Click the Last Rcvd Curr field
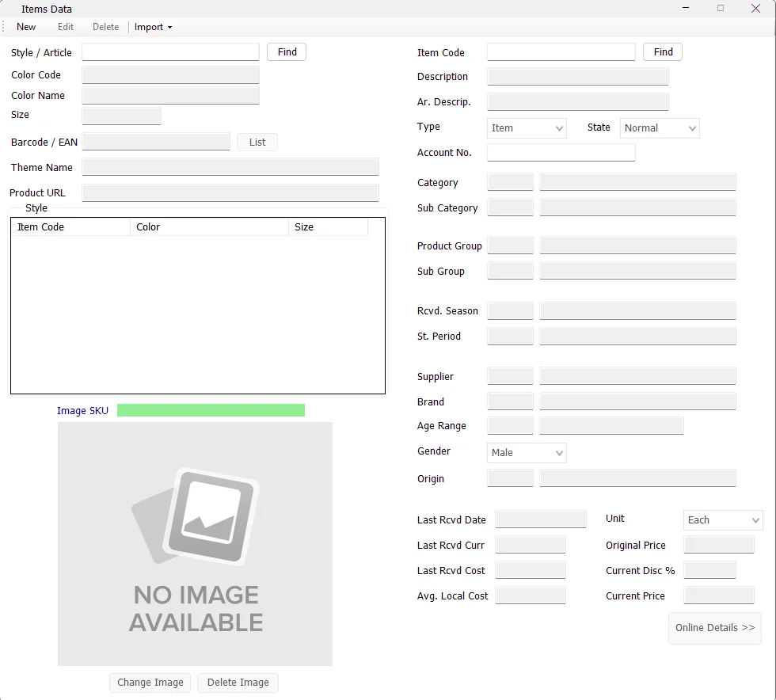Screen dimensions: 776x700 tap(530, 545)
